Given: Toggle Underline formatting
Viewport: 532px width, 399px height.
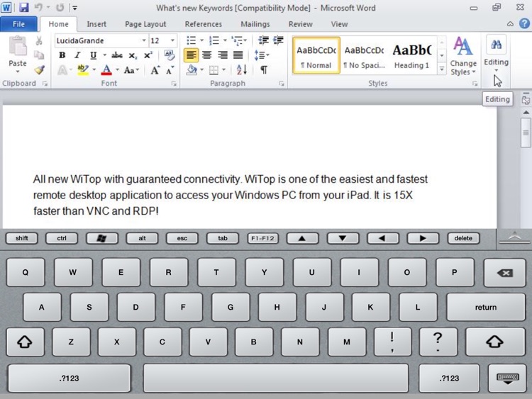Looking at the screenshot, I should point(93,55).
